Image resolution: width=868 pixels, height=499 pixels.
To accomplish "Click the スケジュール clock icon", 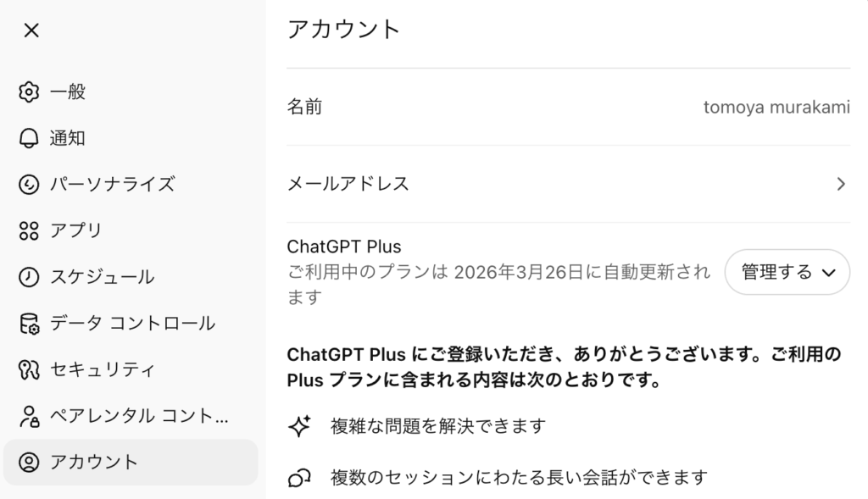I will pyautogui.click(x=29, y=277).
